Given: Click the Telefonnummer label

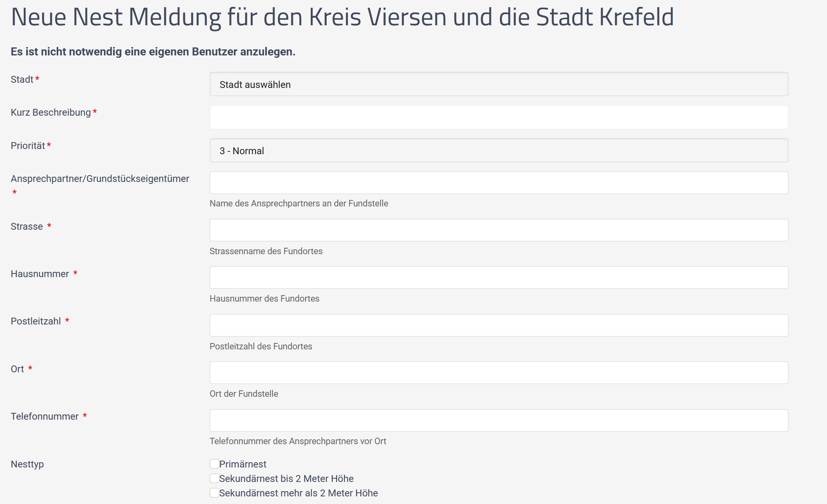Looking at the screenshot, I should tap(45, 416).
